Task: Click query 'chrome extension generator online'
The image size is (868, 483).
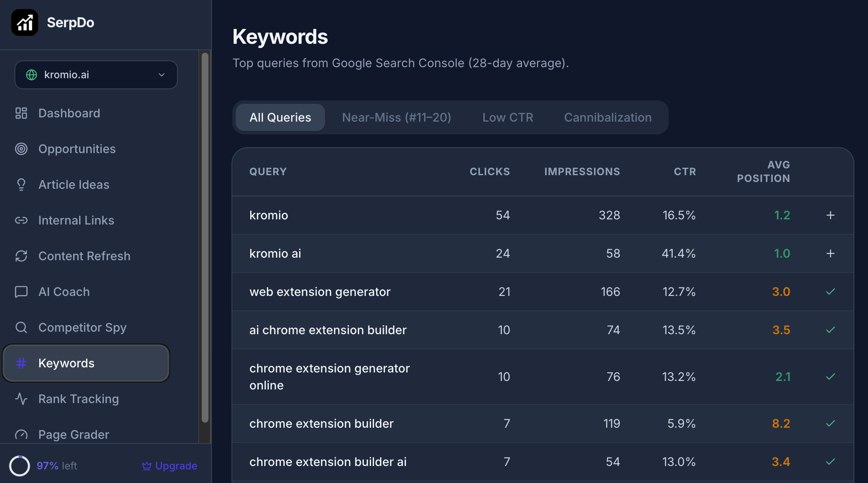Action: click(330, 377)
